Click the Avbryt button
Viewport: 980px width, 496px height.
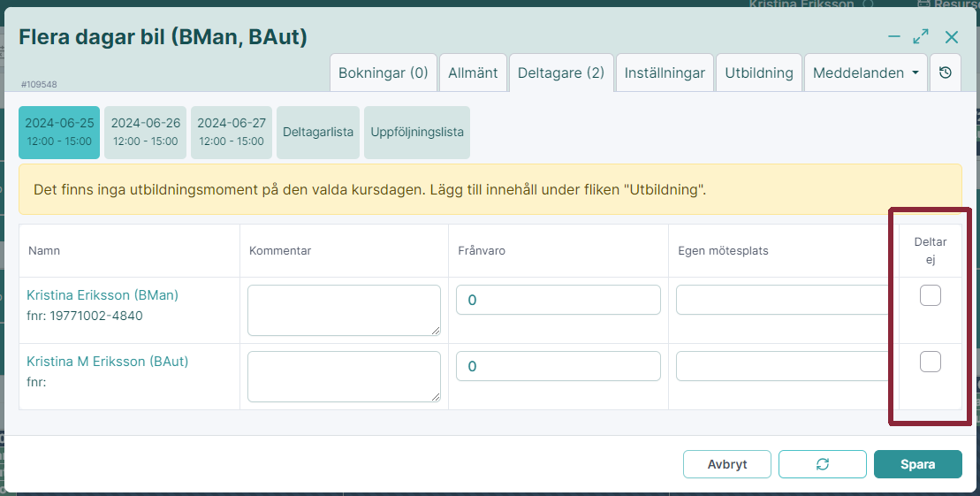click(x=727, y=464)
